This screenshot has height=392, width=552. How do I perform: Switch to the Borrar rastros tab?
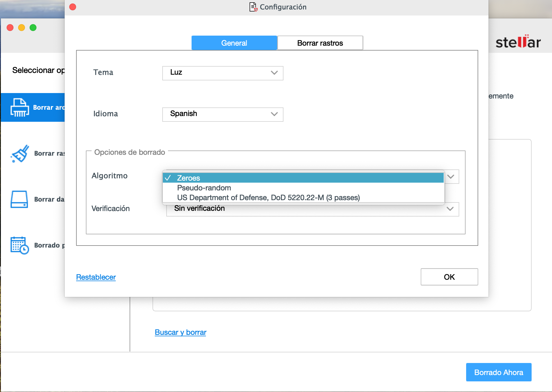320,43
